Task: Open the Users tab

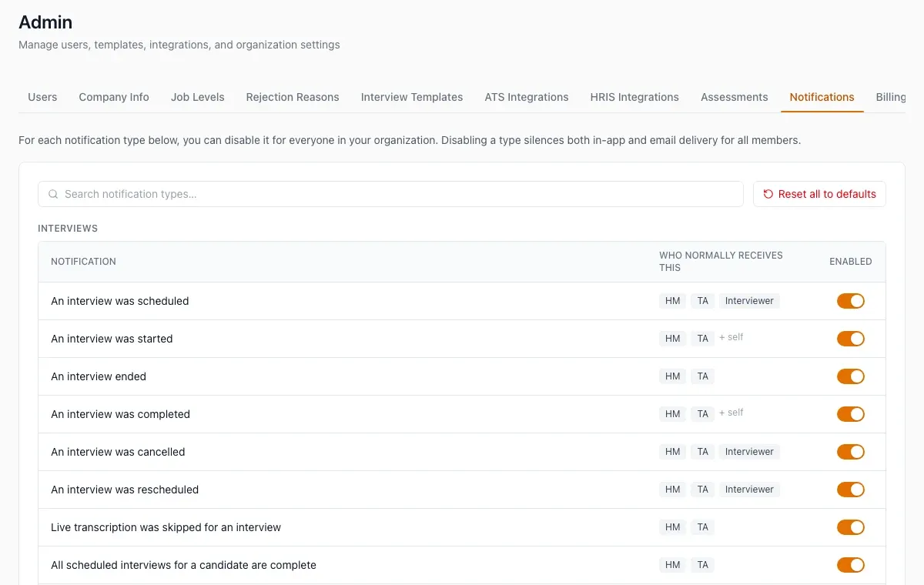Action: 42,97
